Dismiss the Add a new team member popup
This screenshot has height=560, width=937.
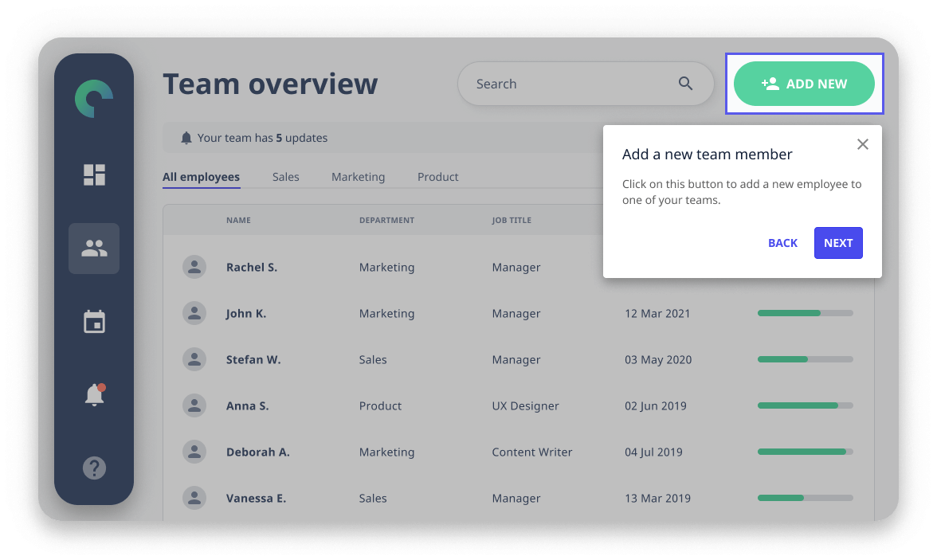863,144
